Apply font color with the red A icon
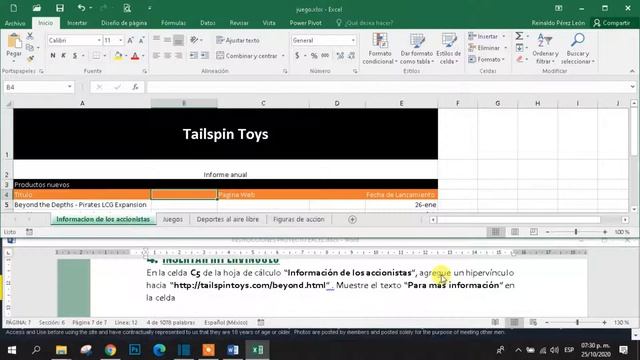 (x=135, y=56)
